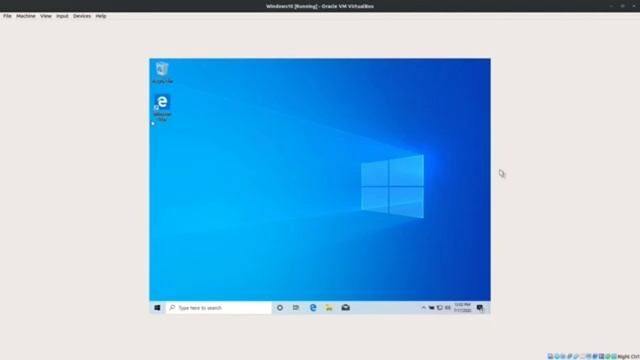Click the network icon in system tray
This screenshot has width=640, height=360.
[x=440, y=308]
